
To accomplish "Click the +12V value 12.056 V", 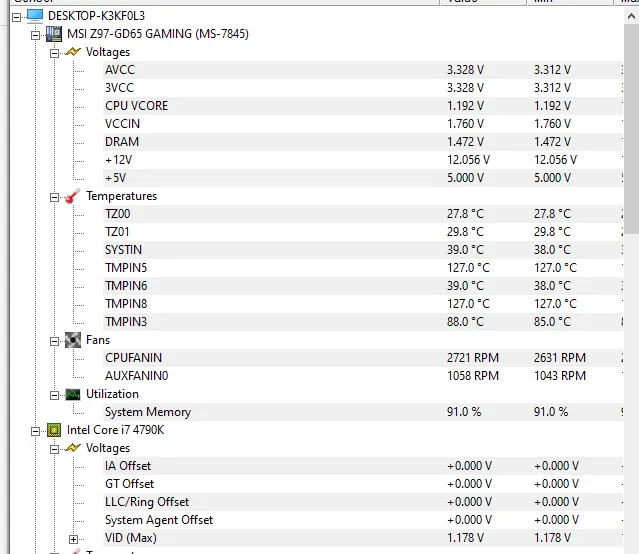I will 468,160.
